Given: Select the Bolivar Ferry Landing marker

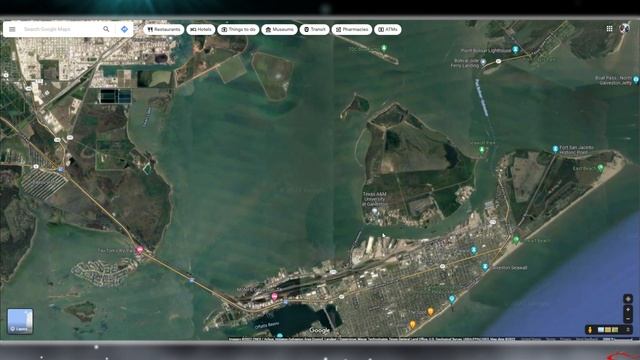Looking at the screenshot, I should point(483,62).
